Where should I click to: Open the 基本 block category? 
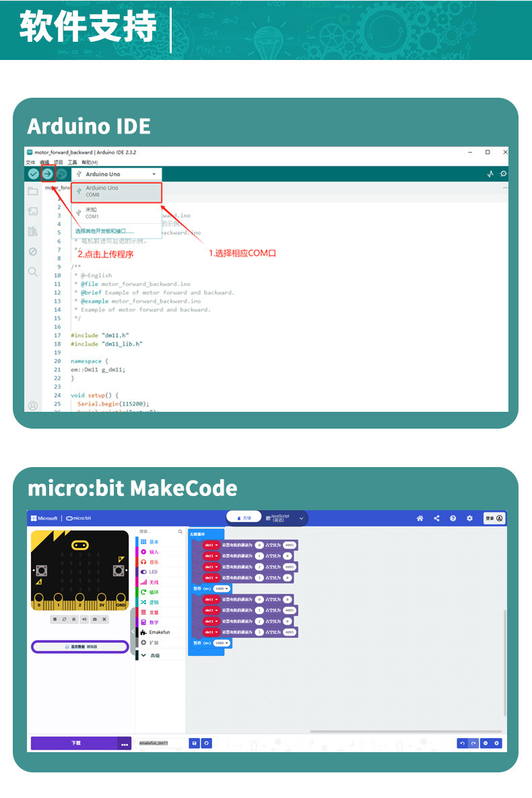161,542
